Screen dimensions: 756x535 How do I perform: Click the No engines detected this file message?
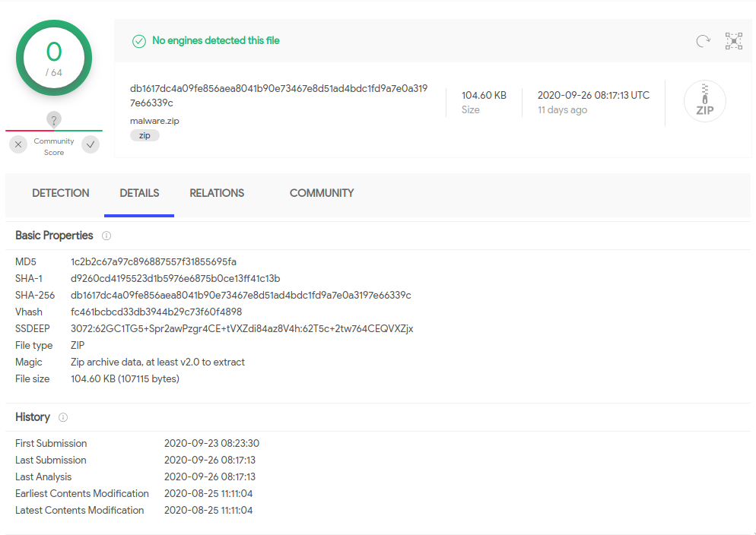[x=216, y=40]
